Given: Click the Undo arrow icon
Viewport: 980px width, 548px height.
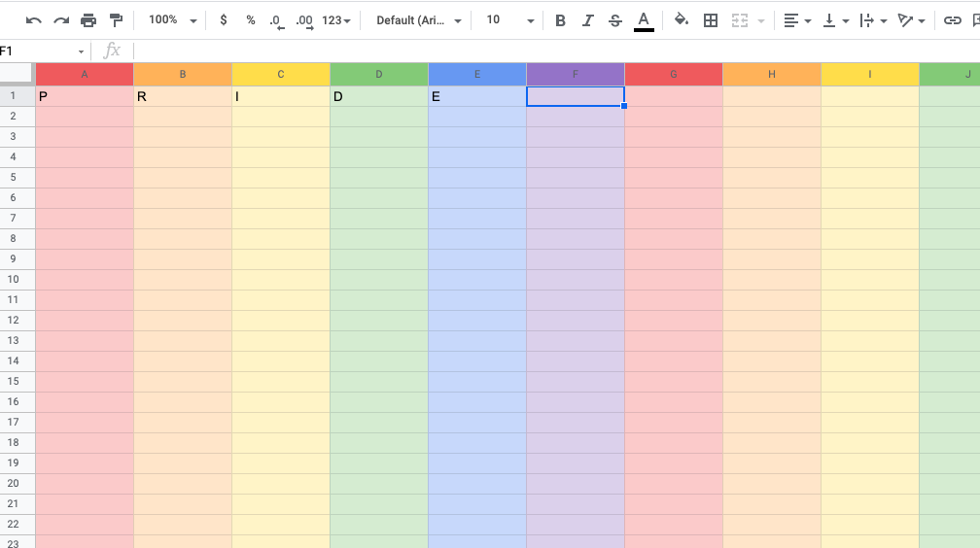Looking at the screenshot, I should (x=33, y=20).
